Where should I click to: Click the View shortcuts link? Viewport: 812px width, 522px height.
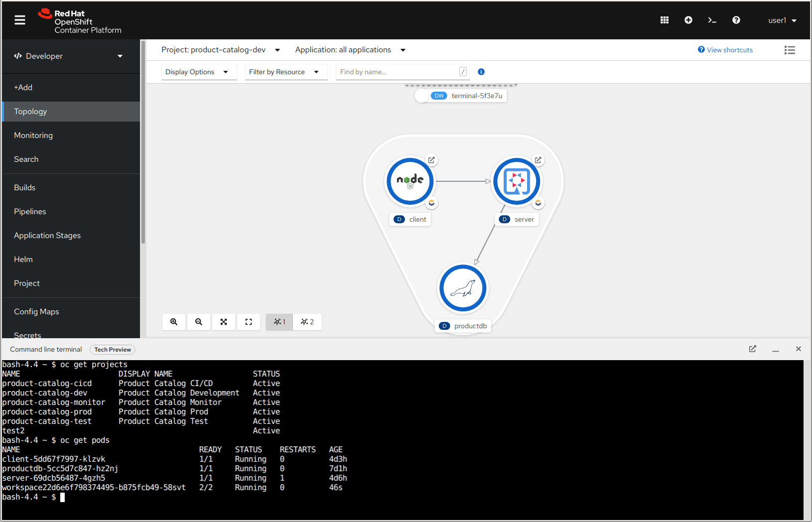(725, 50)
